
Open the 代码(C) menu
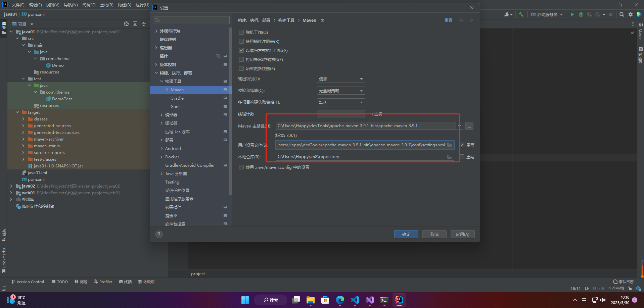click(89, 5)
